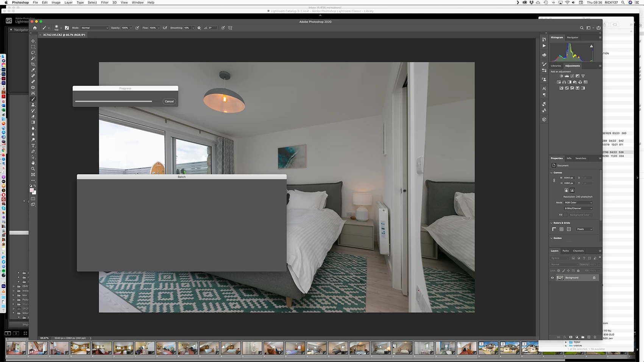This screenshot has width=644, height=362.
Task: Select the Clone Stamp tool
Action: point(33,105)
